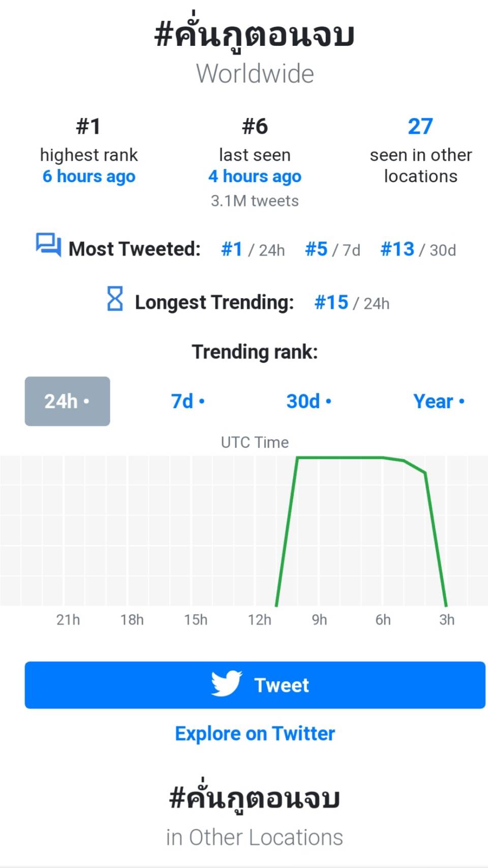This screenshot has width=488, height=868.
Task: Click the 4 hours ago last seen link
Action: [255, 177]
